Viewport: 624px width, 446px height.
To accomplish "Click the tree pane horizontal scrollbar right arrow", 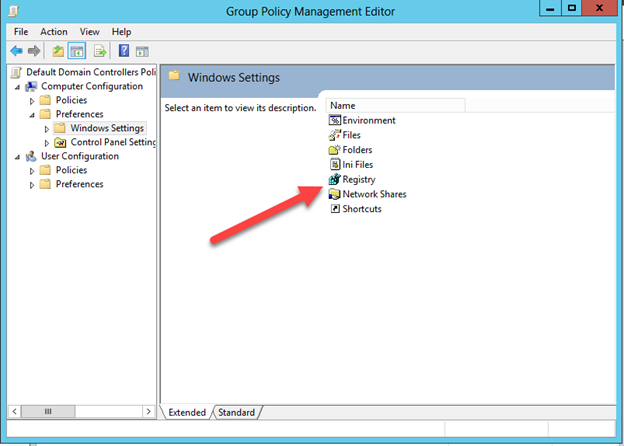I will (148, 411).
